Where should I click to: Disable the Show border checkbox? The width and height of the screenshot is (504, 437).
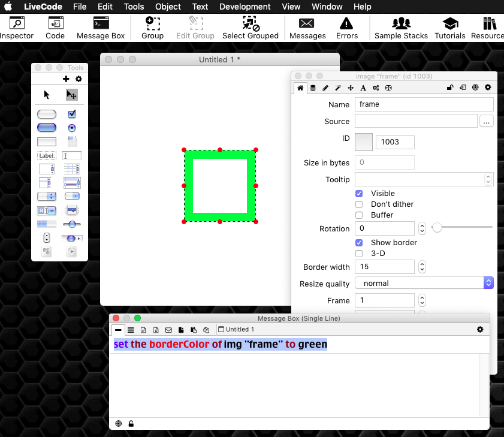click(x=359, y=243)
